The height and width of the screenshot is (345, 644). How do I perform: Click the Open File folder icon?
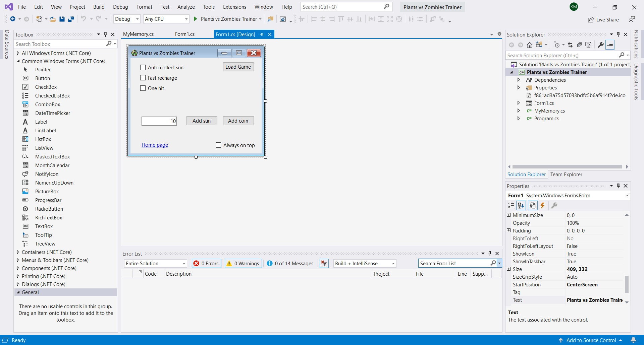[x=53, y=19]
